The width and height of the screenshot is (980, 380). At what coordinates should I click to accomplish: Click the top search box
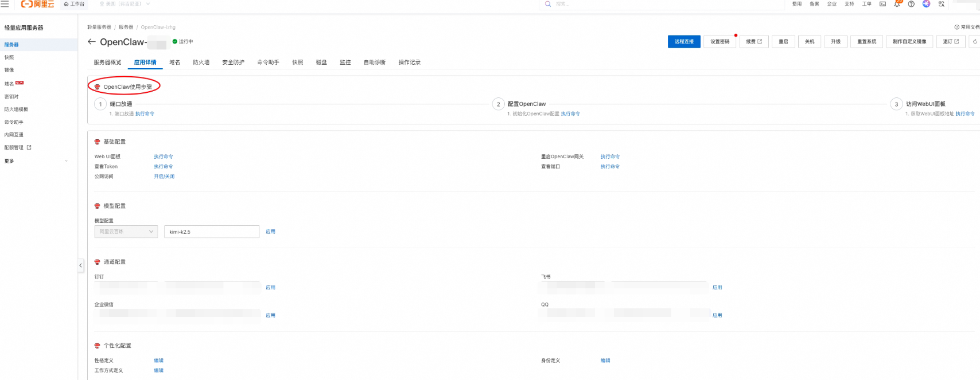662,3
